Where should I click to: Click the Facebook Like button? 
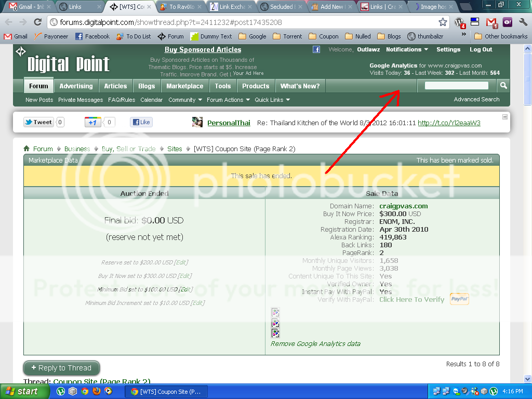click(141, 122)
